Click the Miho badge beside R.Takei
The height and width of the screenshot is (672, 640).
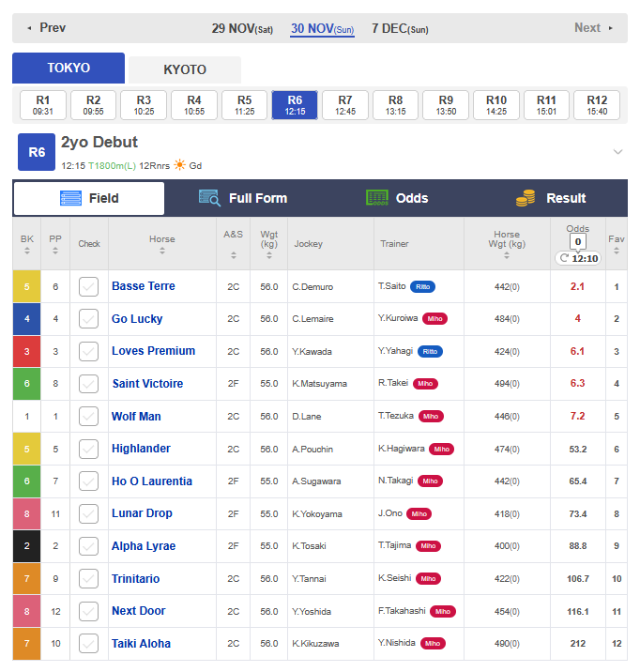point(425,384)
